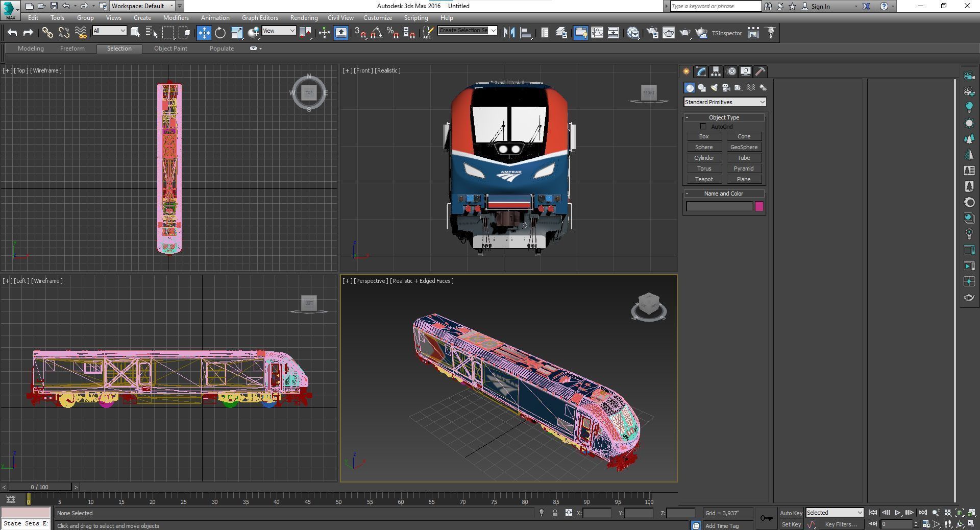This screenshot has width=980, height=530.
Task: Activate the Bind to Space Warp tool
Action: click(x=80, y=33)
